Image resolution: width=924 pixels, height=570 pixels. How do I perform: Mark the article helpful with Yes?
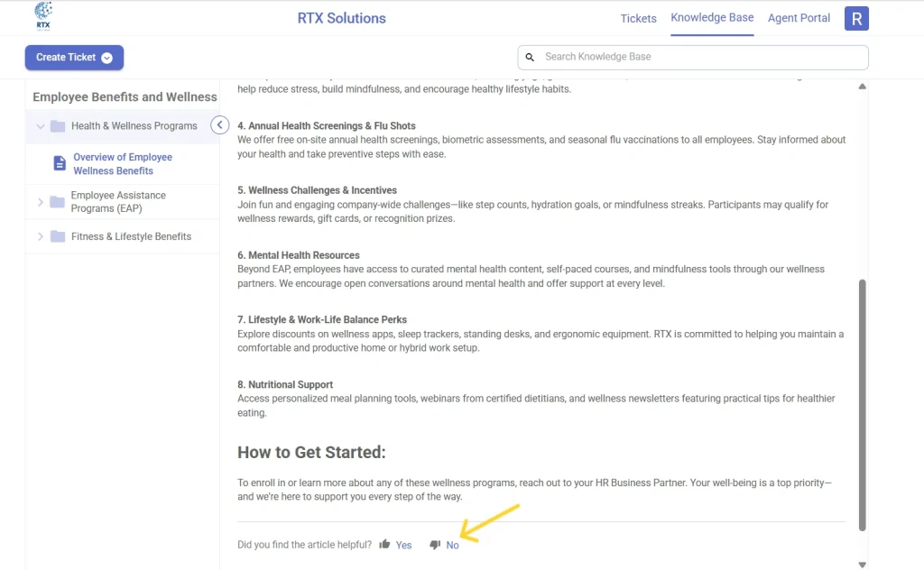403,546
